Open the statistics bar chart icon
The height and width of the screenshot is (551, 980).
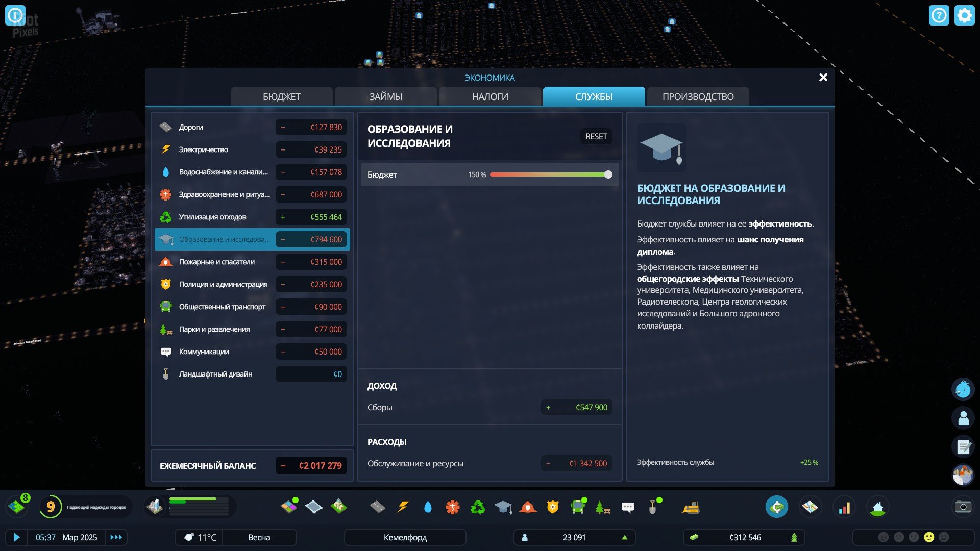[x=844, y=507]
